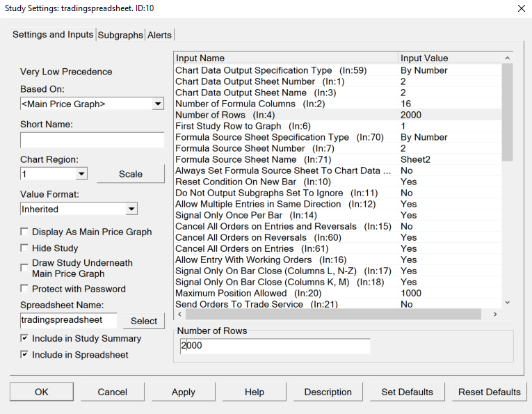Image resolution: width=532 pixels, height=414 pixels.
Task: Click the Short Name text field
Action: point(92,140)
